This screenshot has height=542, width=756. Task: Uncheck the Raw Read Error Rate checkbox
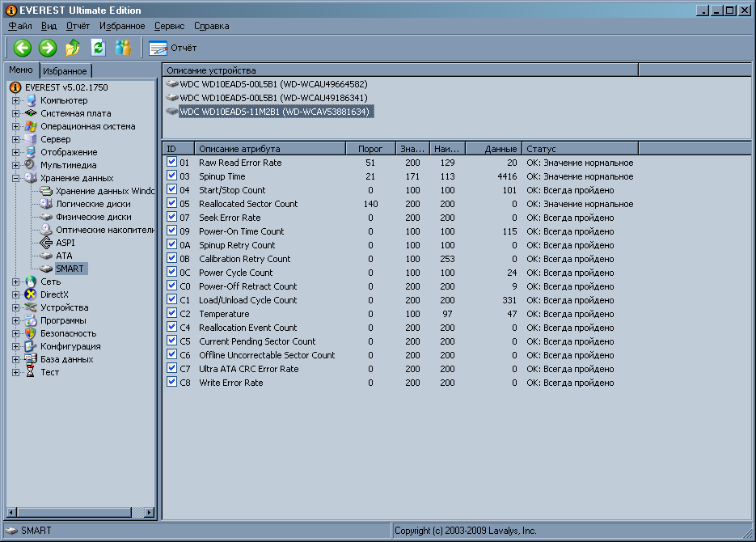pyautogui.click(x=171, y=162)
